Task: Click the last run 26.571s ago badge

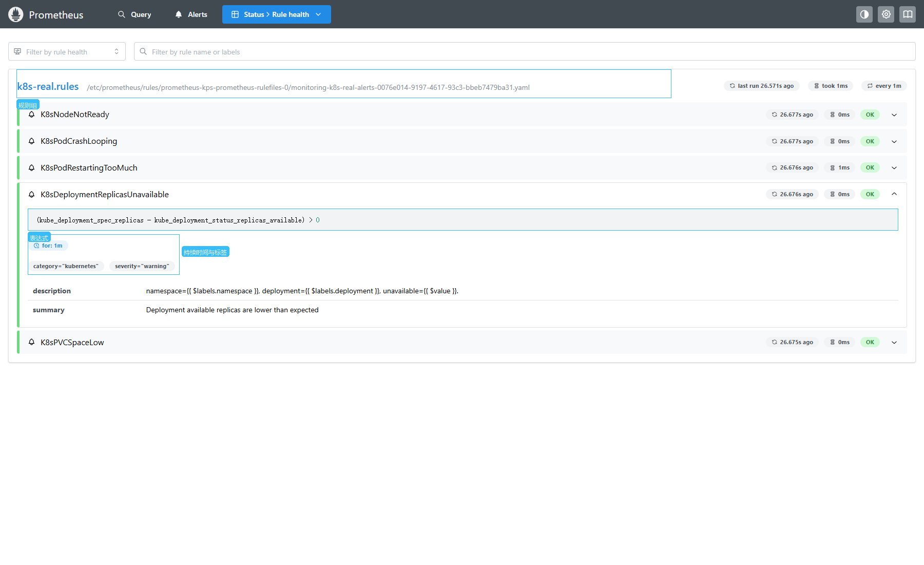Action: [762, 86]
